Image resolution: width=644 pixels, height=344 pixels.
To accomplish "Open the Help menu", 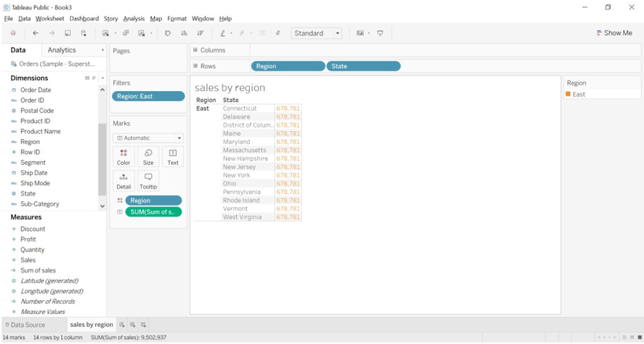I will point(226,18).
